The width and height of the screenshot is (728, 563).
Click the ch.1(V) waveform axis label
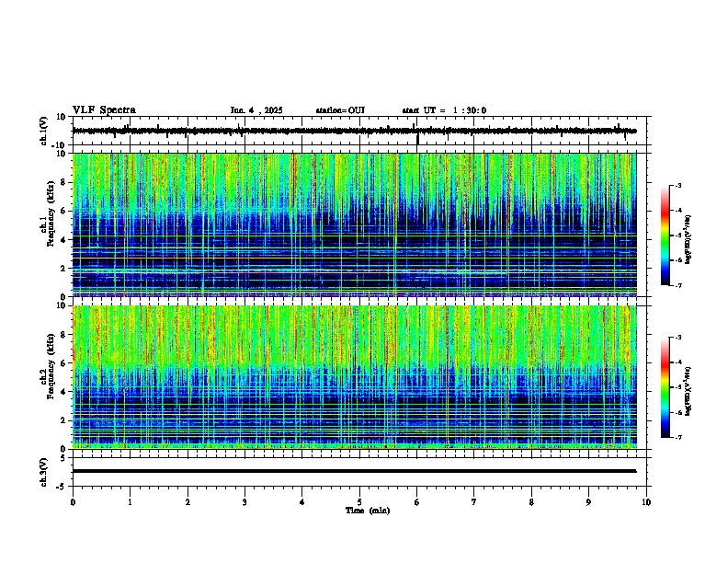(x=44, y=131)
